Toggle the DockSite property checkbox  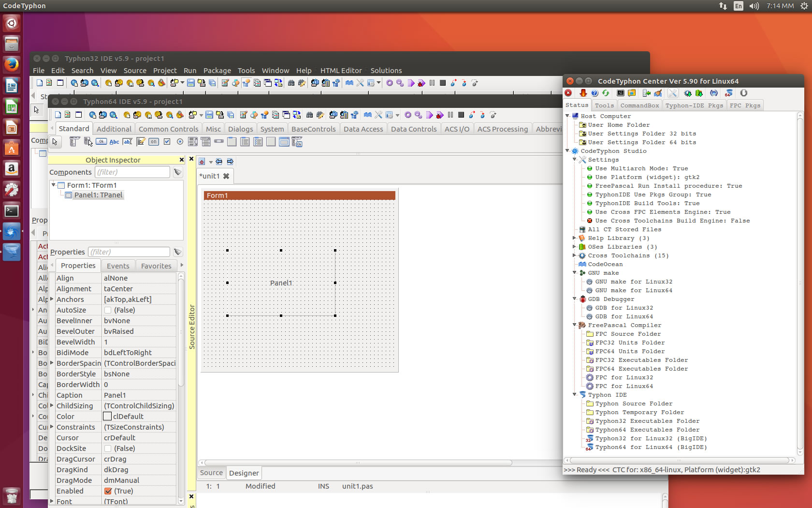tap(108, 448)
